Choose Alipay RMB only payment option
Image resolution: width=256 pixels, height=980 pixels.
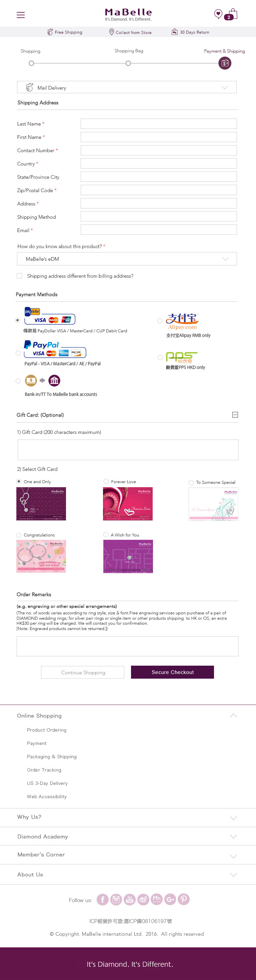[160, 321]
